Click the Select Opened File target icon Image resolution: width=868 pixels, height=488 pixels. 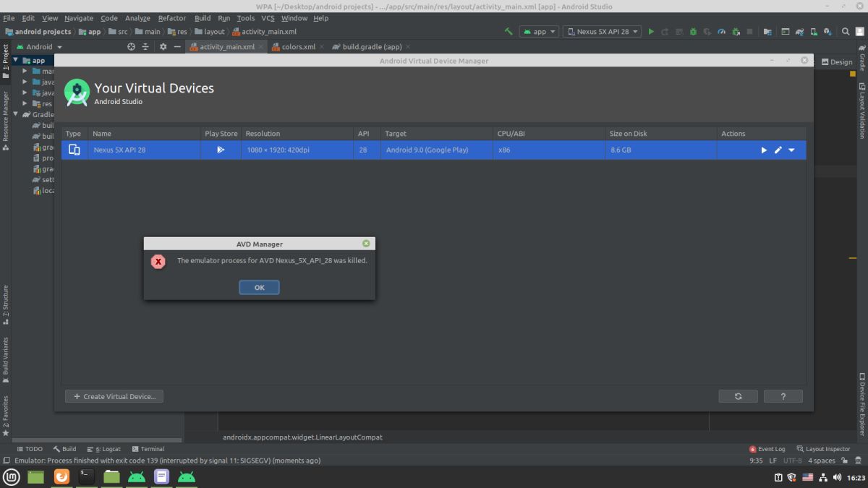131,46
